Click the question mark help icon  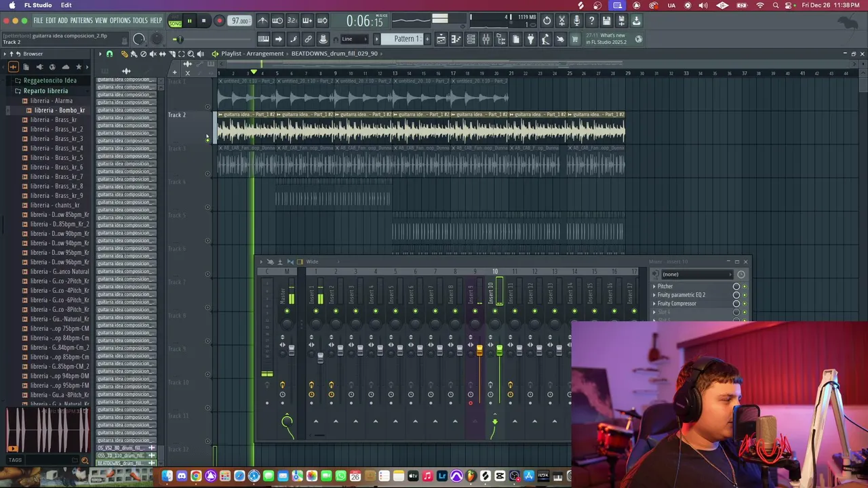coord(591,20)
